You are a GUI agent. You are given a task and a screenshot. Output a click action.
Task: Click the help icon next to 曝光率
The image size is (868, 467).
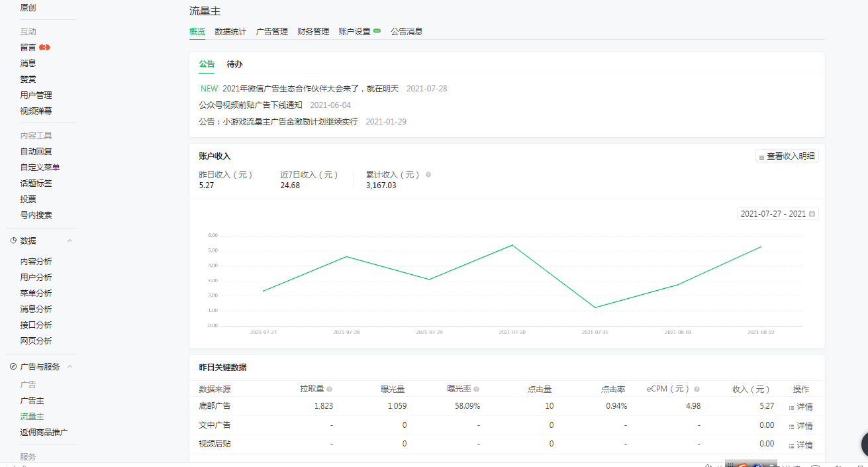click(476, 389)
